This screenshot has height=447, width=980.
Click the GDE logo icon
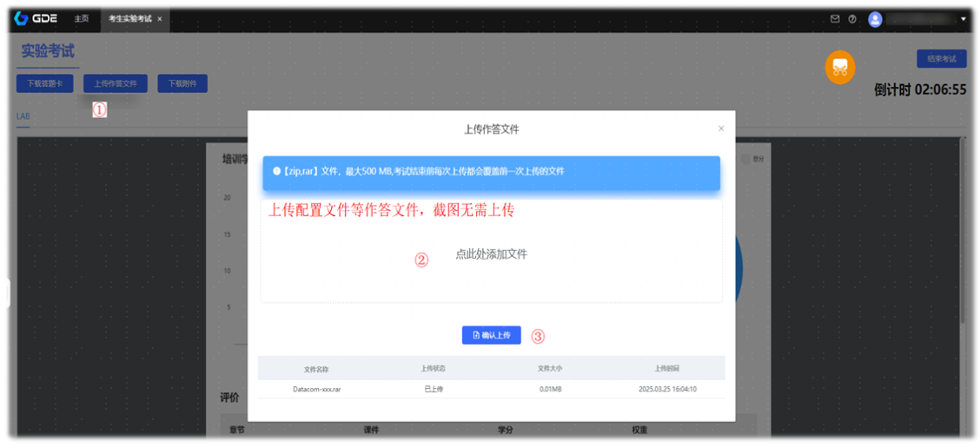point(21,18)
